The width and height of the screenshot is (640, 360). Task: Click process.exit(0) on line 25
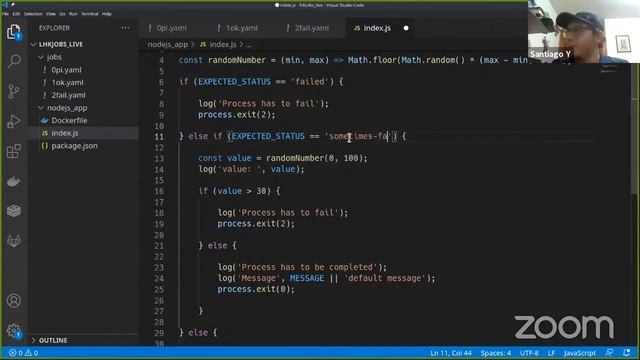256,289
